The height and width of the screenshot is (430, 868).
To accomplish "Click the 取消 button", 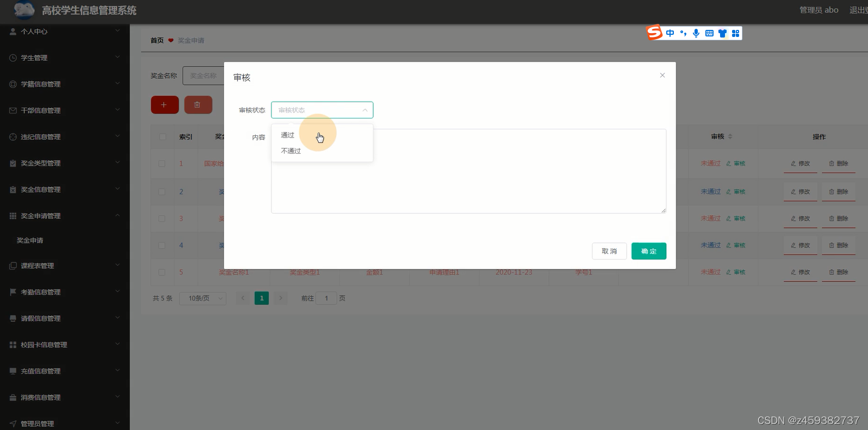I will [x=609, y=251].
